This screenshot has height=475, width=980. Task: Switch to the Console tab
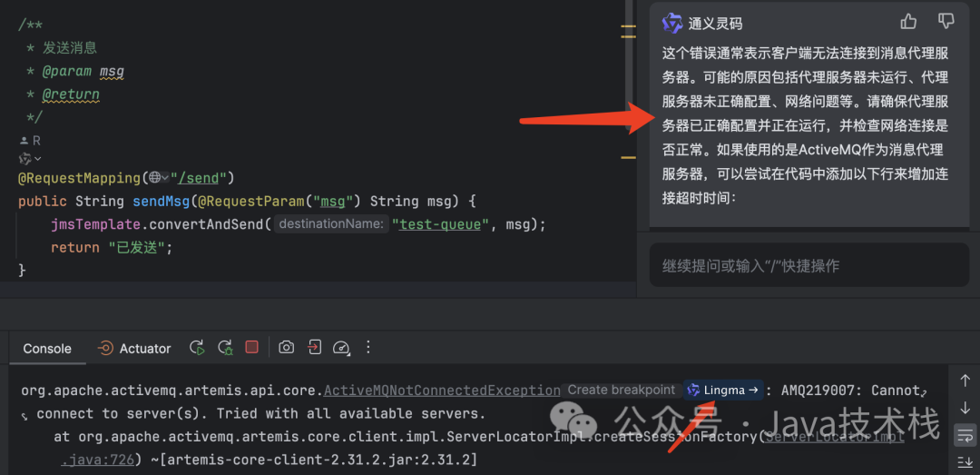[47, 349]
